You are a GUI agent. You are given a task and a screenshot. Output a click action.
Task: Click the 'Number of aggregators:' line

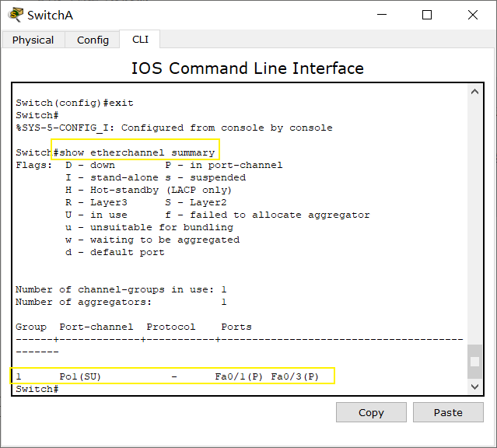click(121, 302)
